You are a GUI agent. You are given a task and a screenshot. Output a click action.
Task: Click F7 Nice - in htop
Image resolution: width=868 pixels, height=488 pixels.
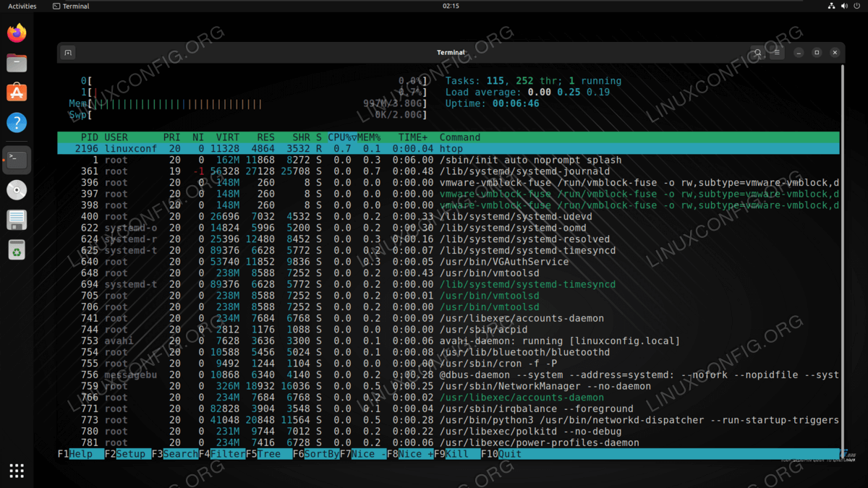[x=363, y=454]
